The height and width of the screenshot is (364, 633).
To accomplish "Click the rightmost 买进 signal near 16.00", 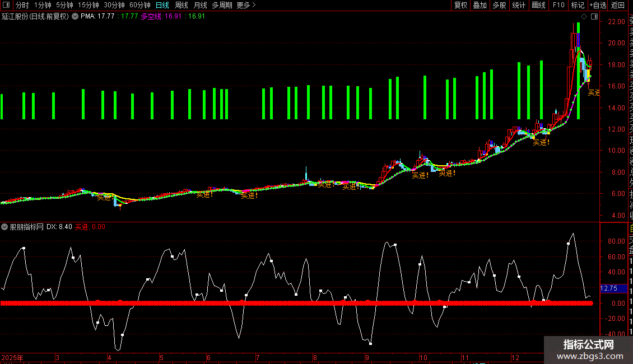I will (x=593, y=93).
